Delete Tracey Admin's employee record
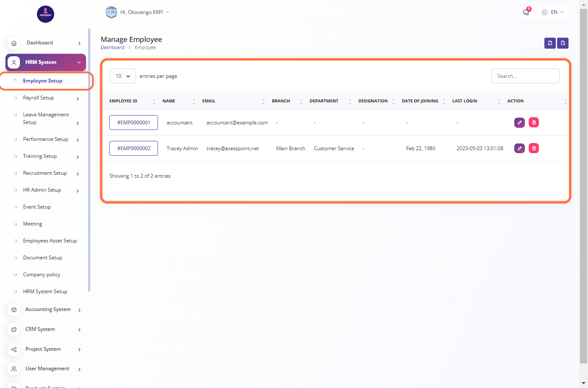The image size is (588, 388). [534, 149]
